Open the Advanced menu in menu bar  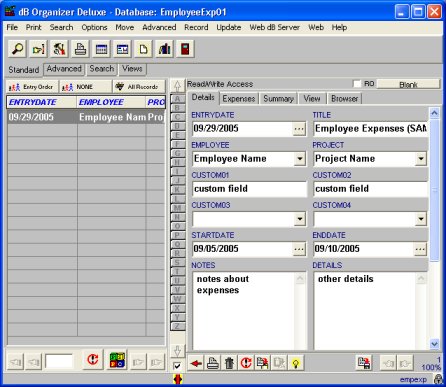click(159, 27)
